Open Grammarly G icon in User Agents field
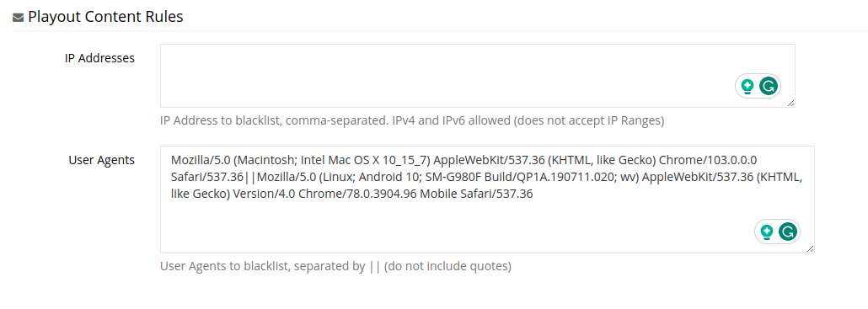This screenshot has width=868, height=309. click(x=788, y=232)
